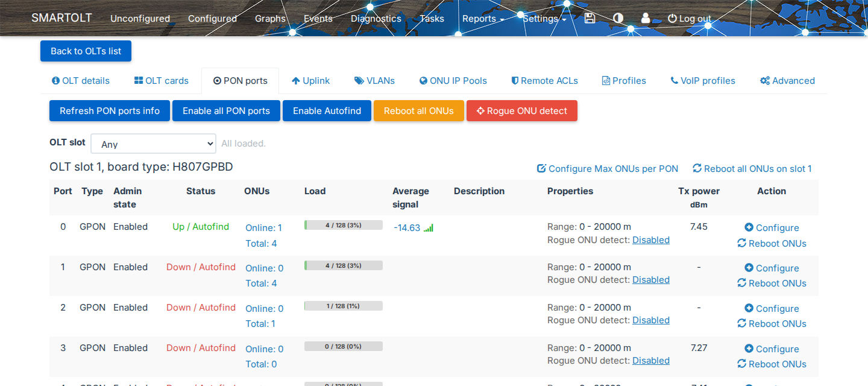Click the Reboot all ONUs button
Image resolution: width=868 pixels, height=386 pixels.
tap(419, 111)
